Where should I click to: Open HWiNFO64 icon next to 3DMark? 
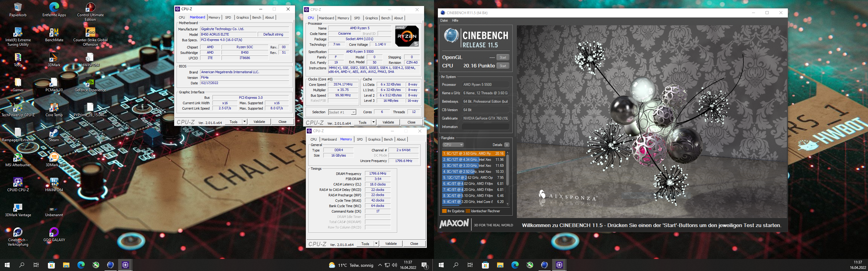[90, 60]
